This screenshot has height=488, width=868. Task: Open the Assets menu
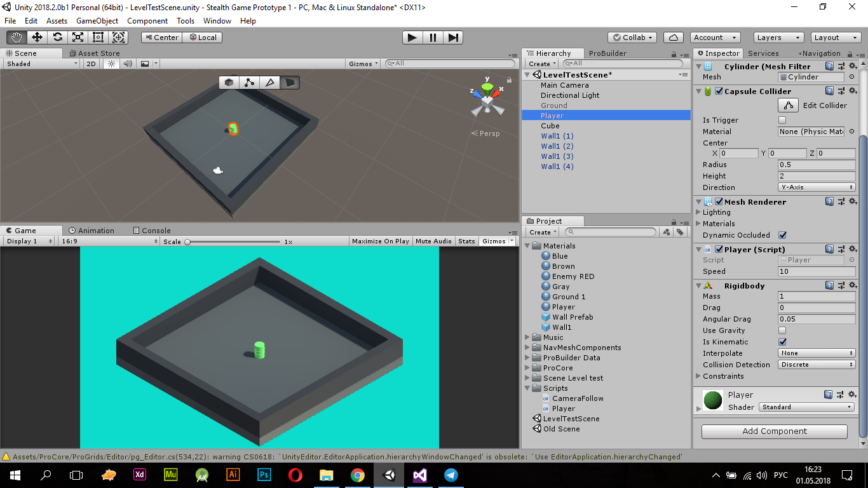(57, 21)
